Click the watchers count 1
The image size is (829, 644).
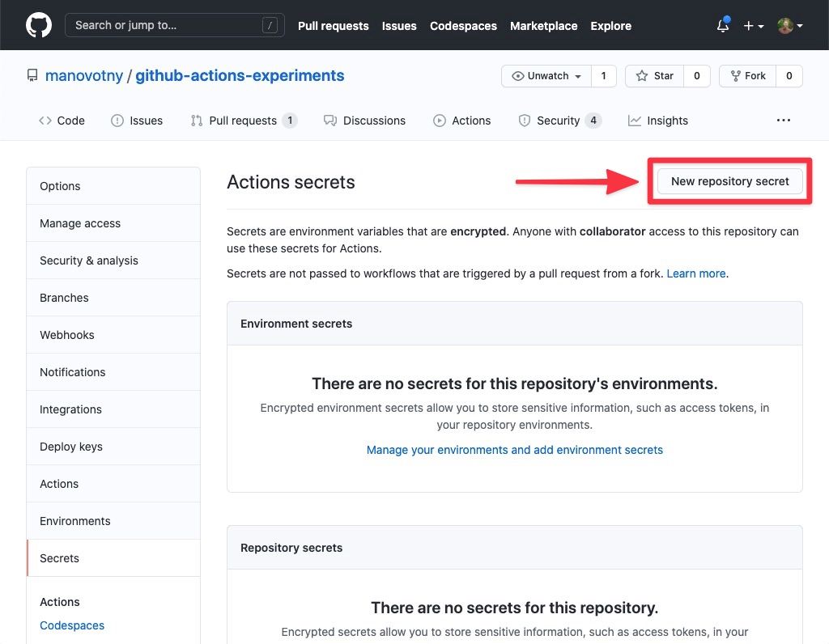(604, 76)
